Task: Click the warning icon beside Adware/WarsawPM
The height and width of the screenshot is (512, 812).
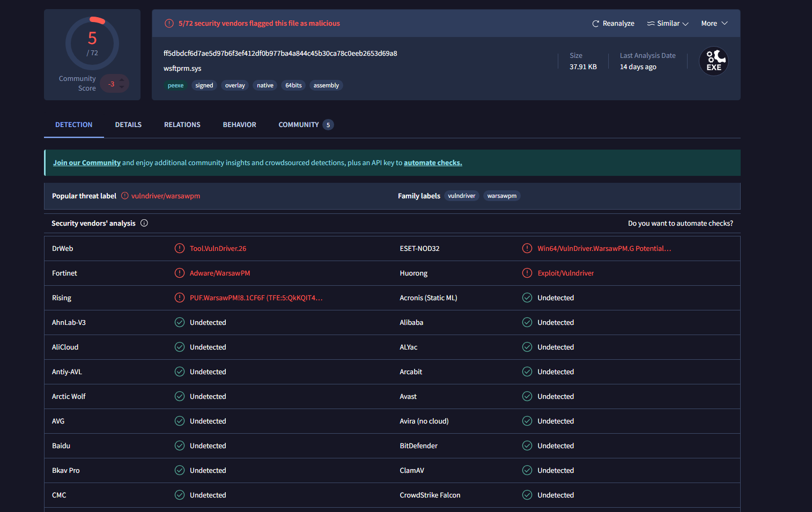Action: click(180, 273)
